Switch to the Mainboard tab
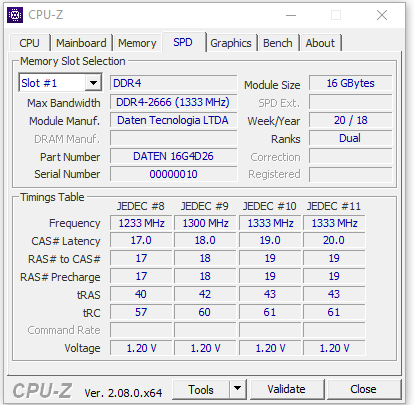The image size is (414, 405). 81,43
